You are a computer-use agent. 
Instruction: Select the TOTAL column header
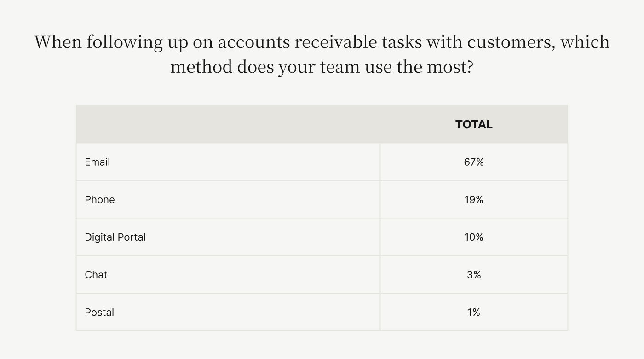[474, 124]
